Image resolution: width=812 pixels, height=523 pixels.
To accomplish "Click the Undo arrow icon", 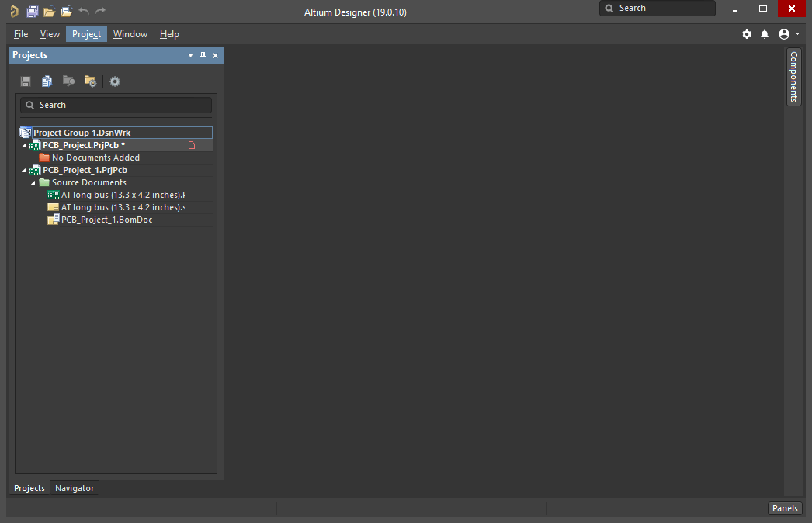I will (84, 10).
